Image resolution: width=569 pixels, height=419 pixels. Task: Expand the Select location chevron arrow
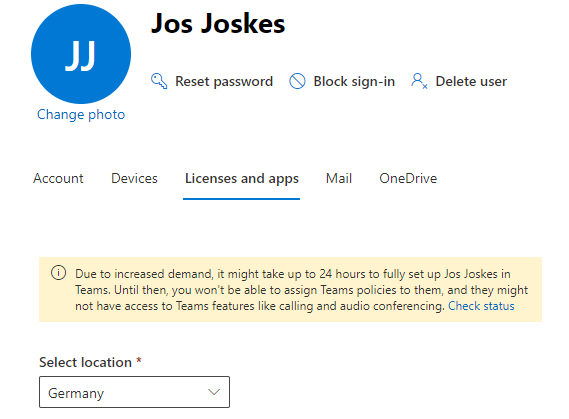click(x=214, y=392)
